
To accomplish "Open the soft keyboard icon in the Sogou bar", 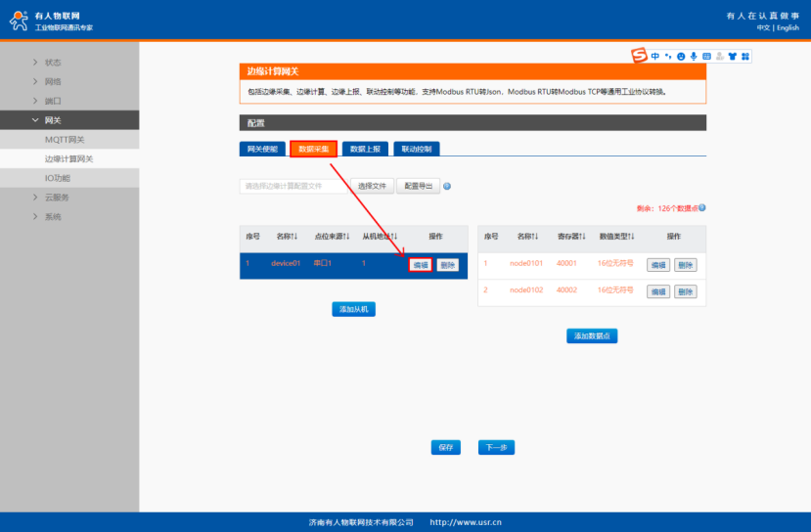I will pos(706,57).
